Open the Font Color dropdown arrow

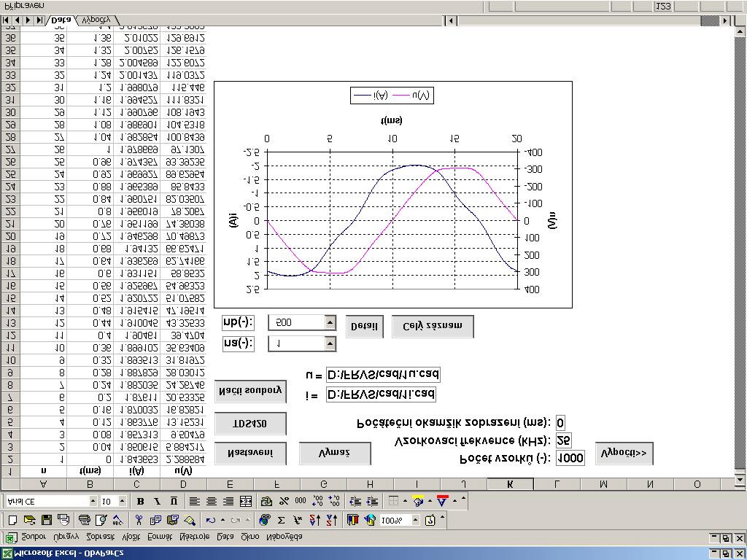pos(454,501)
